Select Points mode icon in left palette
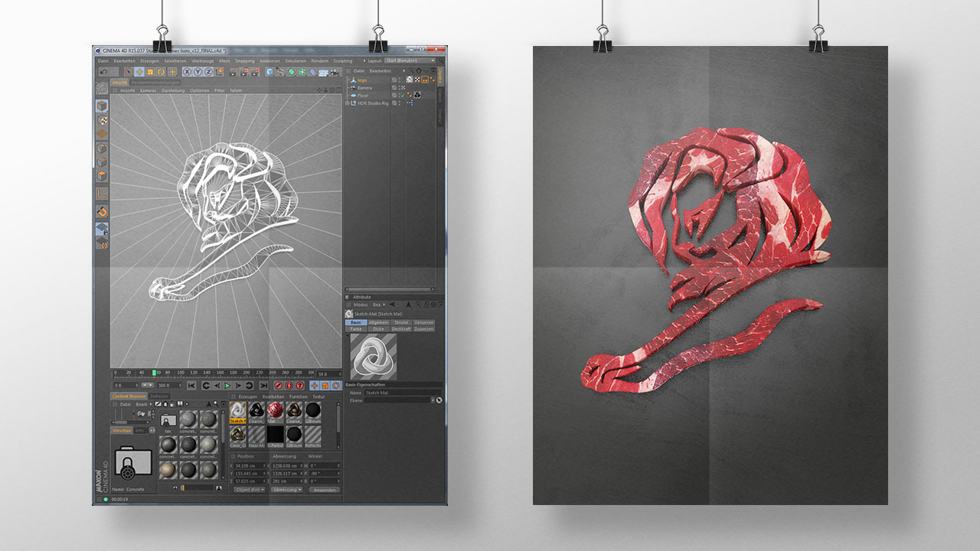The width and height of the screenshot is (980, 551). 102,148
